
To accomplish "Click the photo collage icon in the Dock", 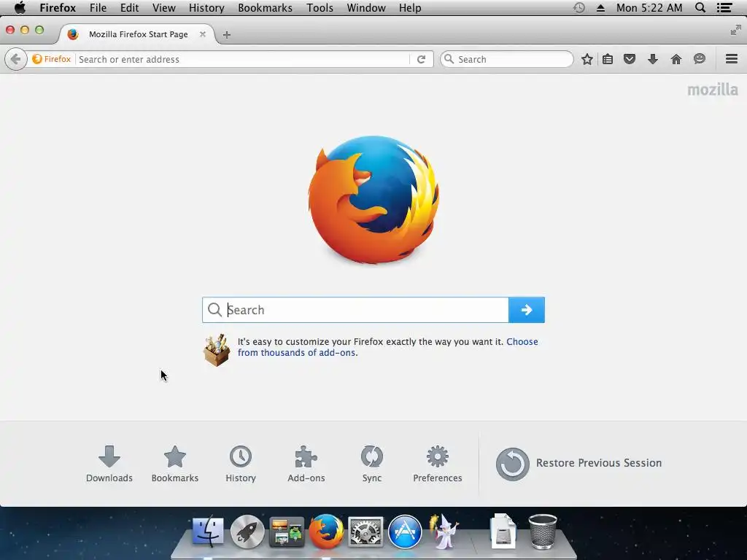I will [x=287, y=531].
